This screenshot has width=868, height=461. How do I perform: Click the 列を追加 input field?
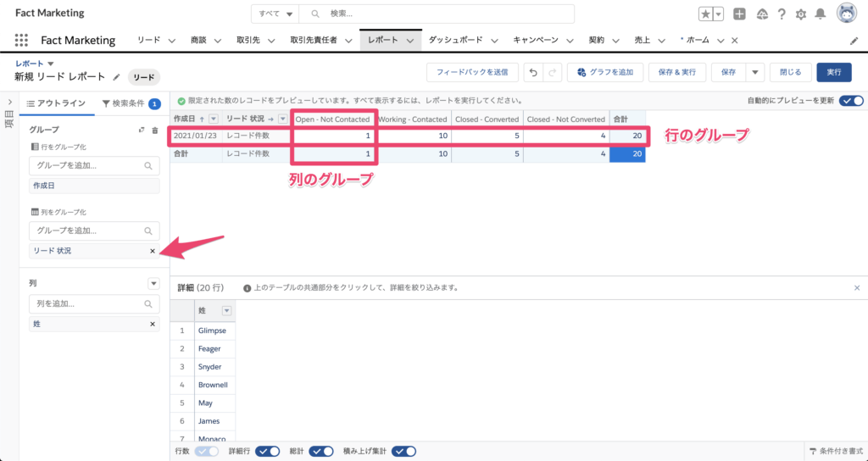(94, 304)
